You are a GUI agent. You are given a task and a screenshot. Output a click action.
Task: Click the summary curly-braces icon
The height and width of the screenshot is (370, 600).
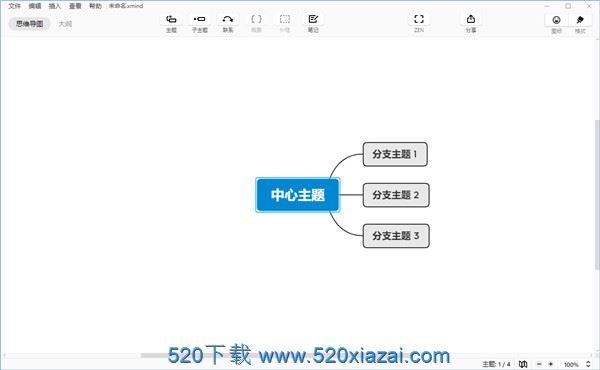256,19
